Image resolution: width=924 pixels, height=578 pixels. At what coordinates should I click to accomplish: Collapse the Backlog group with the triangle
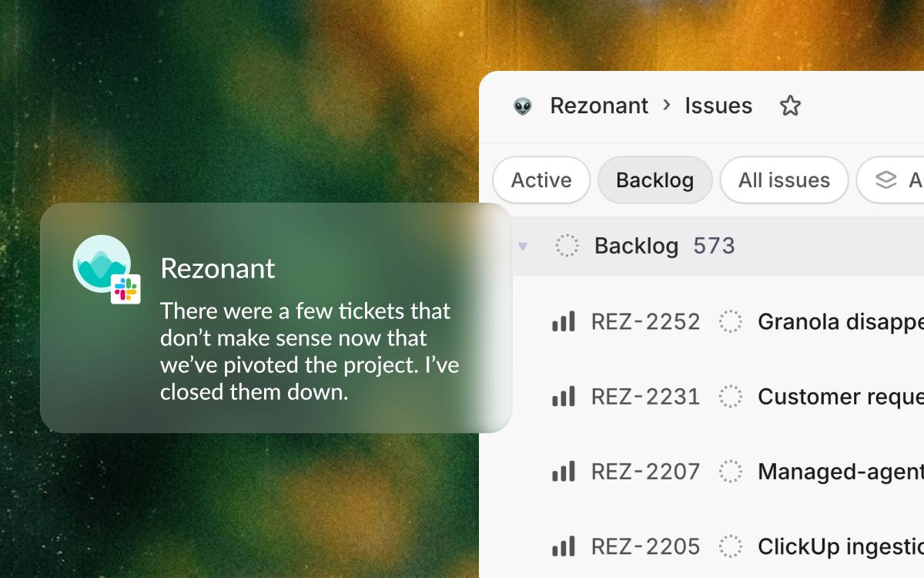(x=523, y=247)
